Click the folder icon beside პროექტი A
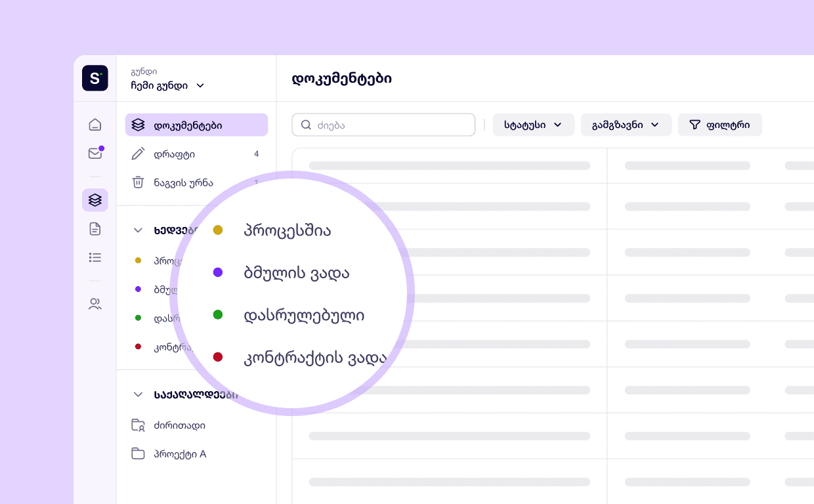 pyautogui.click(x=138, y=453)
